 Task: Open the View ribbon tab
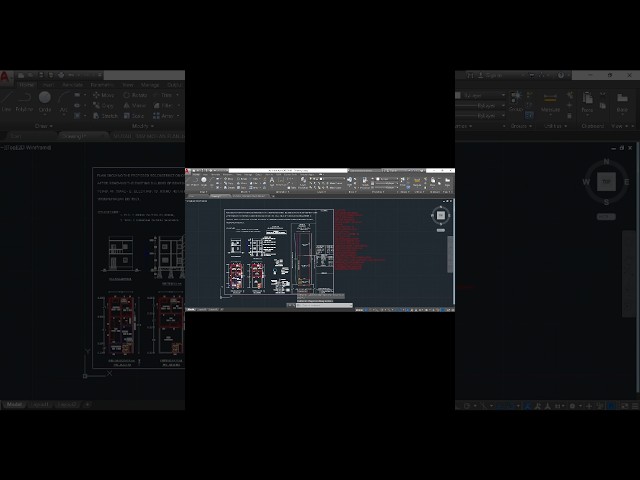(x=128, y=85)
